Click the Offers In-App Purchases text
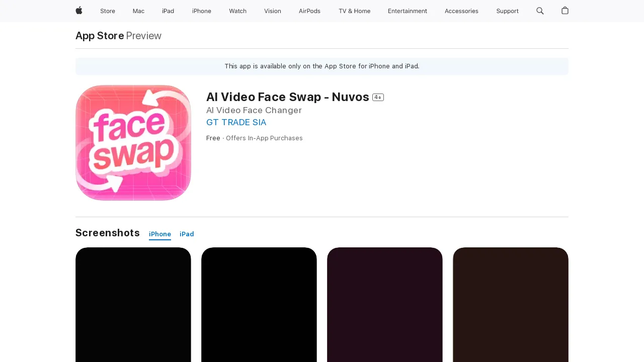 264,138
